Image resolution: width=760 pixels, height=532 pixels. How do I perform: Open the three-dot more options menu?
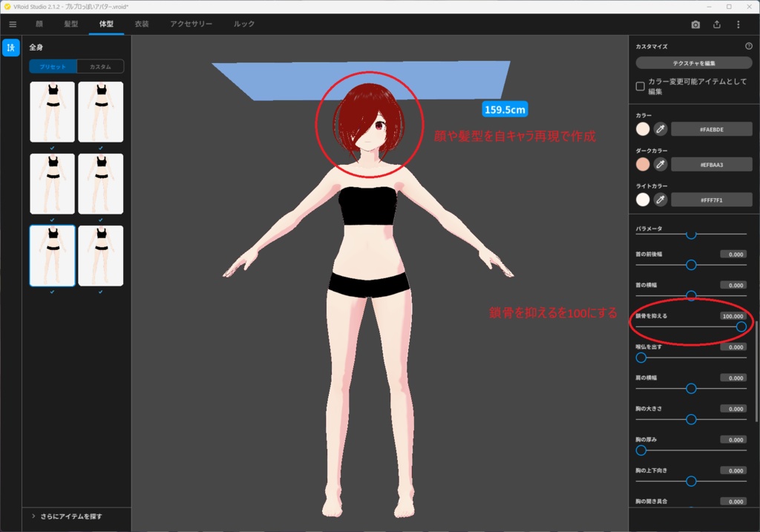(738, 24)
